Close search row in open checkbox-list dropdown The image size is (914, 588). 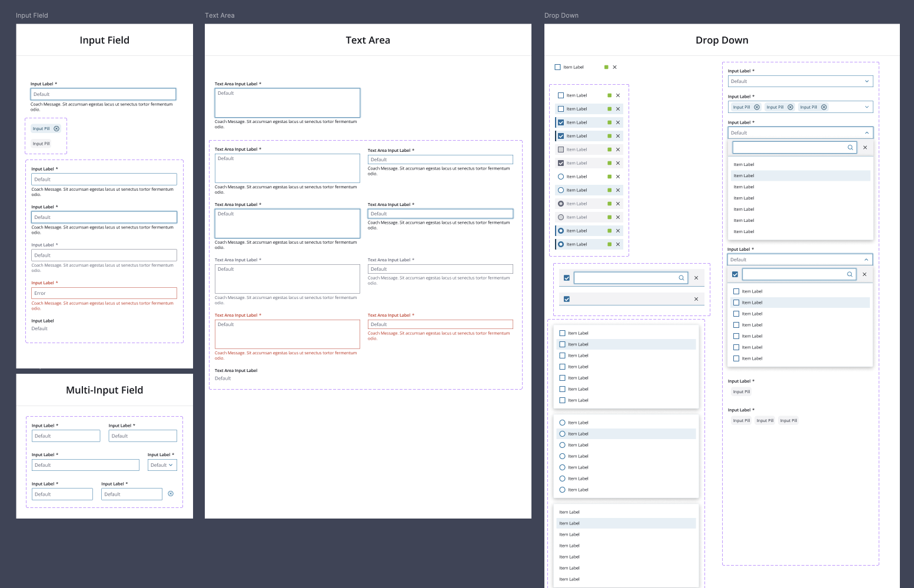(x=865, y=274)
